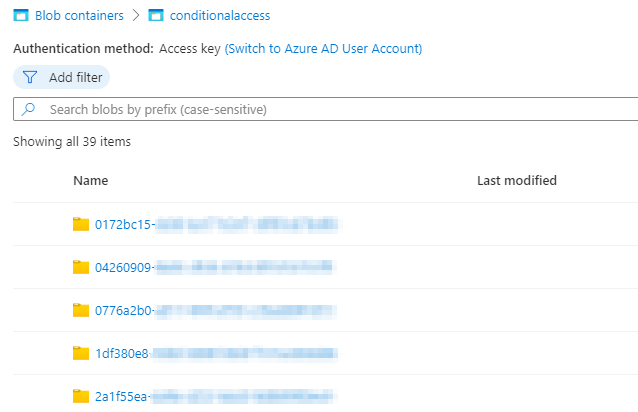Open the 2a1f55ea folder link
This screenshot has width=638, height=412.
(x=122, y=396)
